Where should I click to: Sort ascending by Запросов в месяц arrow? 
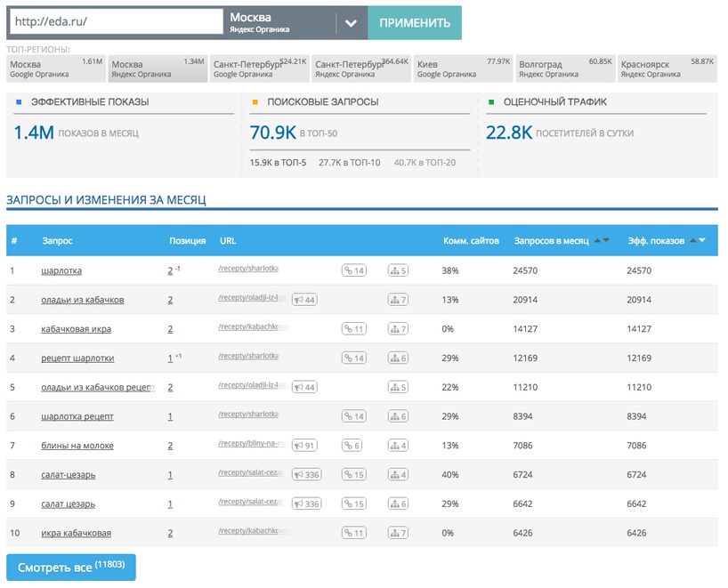pos(597,240)
